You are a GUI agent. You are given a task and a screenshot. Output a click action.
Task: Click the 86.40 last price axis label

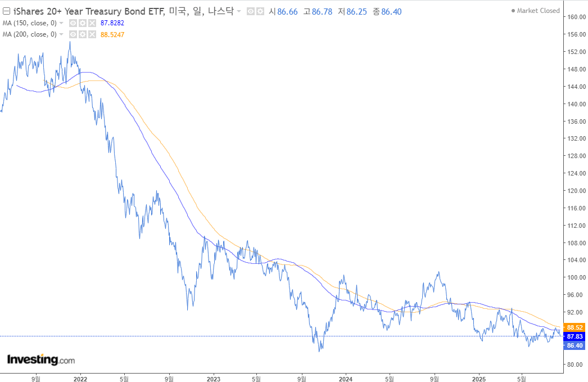click(x=575, y=345)
